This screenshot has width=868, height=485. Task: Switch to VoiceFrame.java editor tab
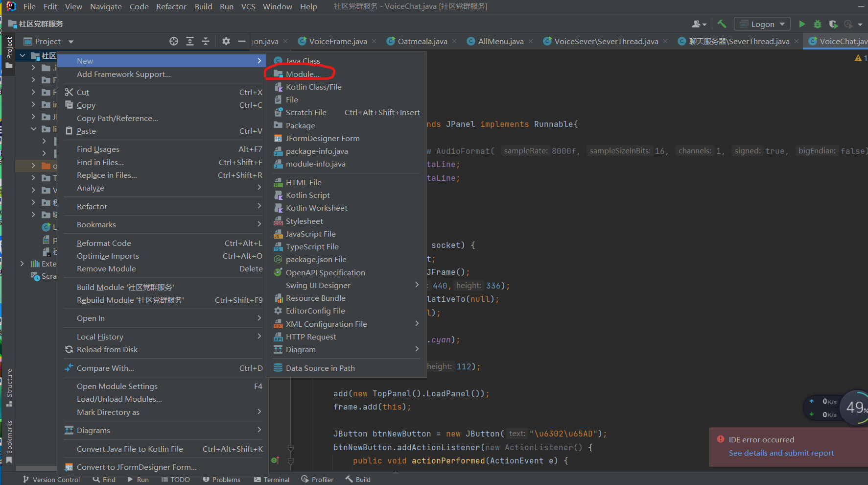pos(338,41)
